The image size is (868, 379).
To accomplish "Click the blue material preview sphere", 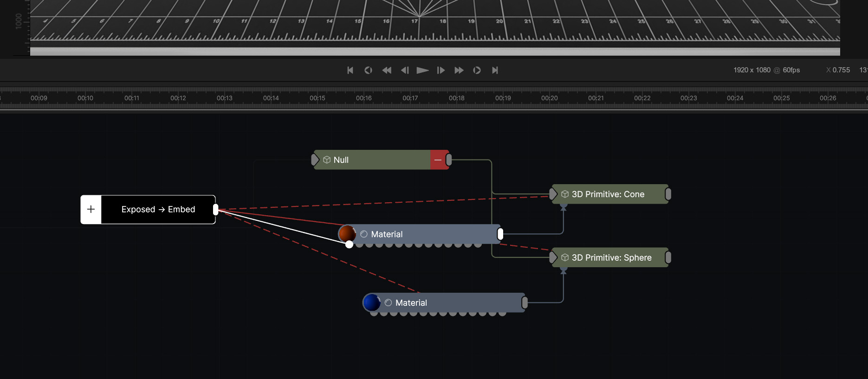I will point(371,302).
